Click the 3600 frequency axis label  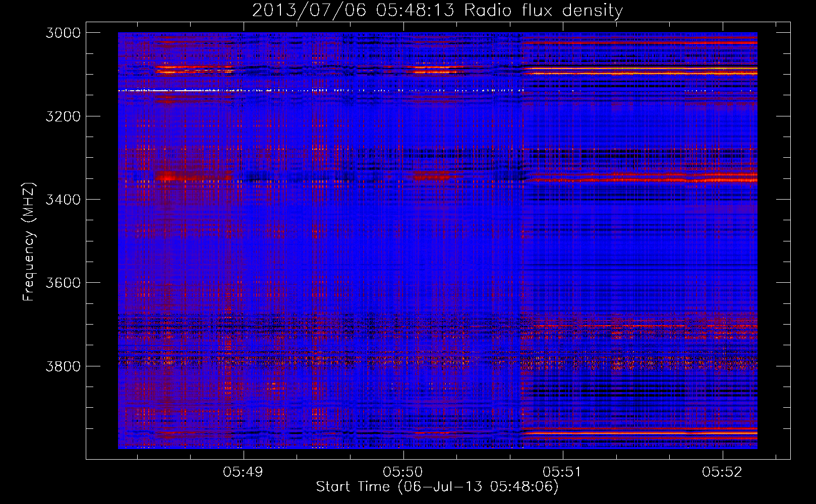point(63,283)
